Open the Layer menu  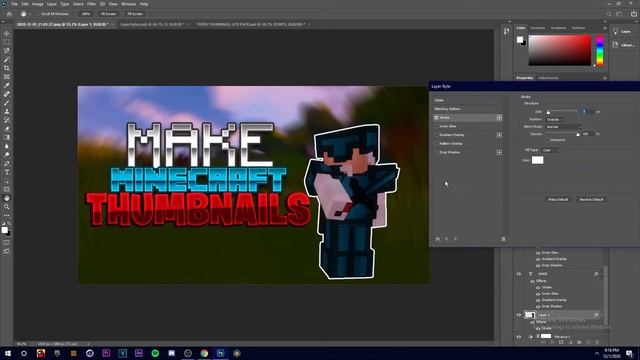pyautogui.click(x=52, y=4)
